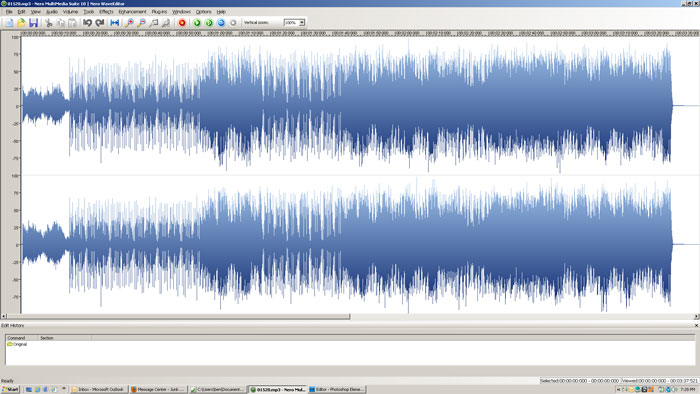Open the Enhancement menu
Screen dimensions: 700x394
pos(132,12)
